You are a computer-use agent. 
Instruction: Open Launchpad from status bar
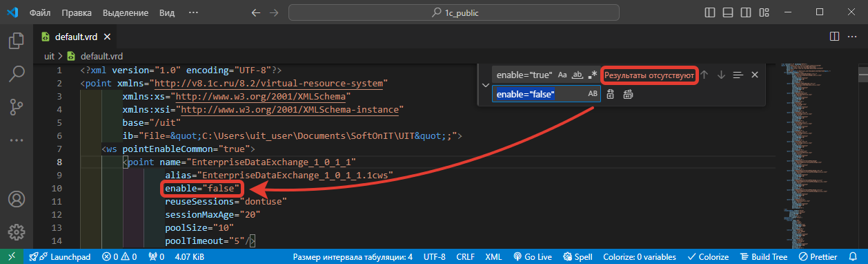click(60, 256)
